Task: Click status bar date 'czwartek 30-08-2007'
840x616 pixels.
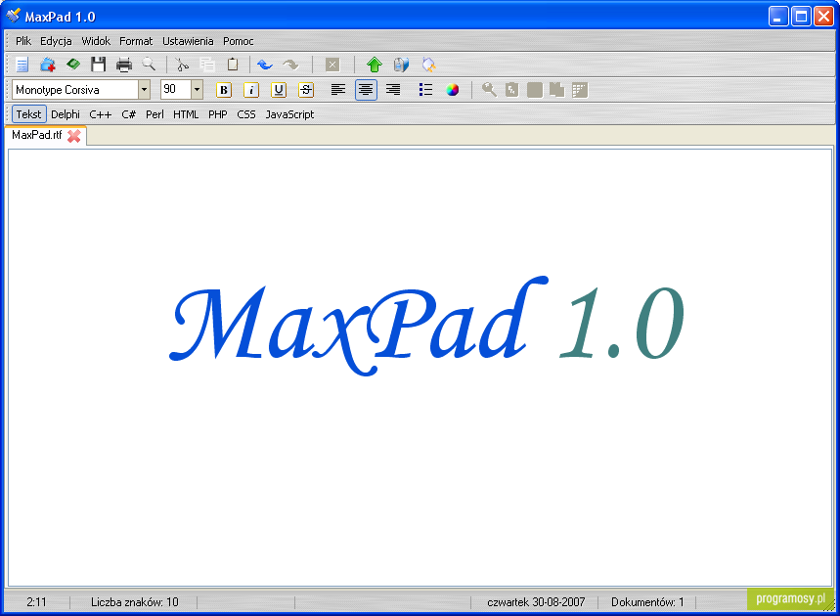Action: tap(536, 602)
